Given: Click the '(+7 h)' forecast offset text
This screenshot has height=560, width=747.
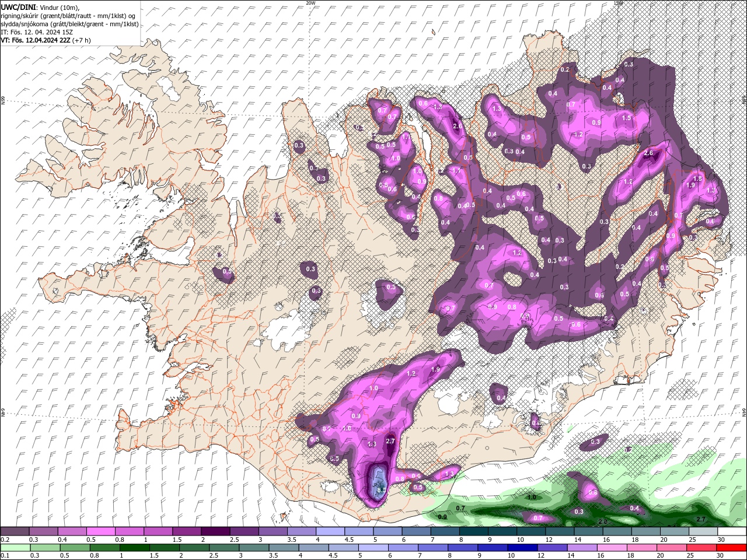Looking at the screenshot, I should tap(82, 40).
